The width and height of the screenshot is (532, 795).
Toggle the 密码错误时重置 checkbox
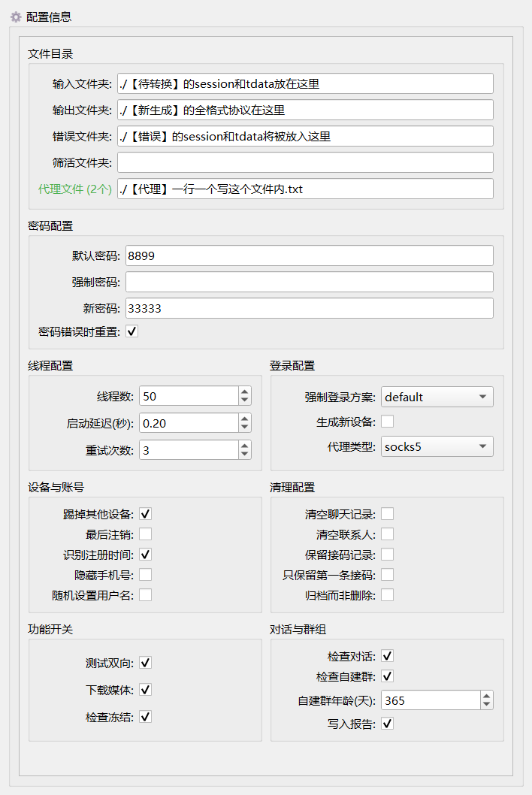tap(132, 331)
